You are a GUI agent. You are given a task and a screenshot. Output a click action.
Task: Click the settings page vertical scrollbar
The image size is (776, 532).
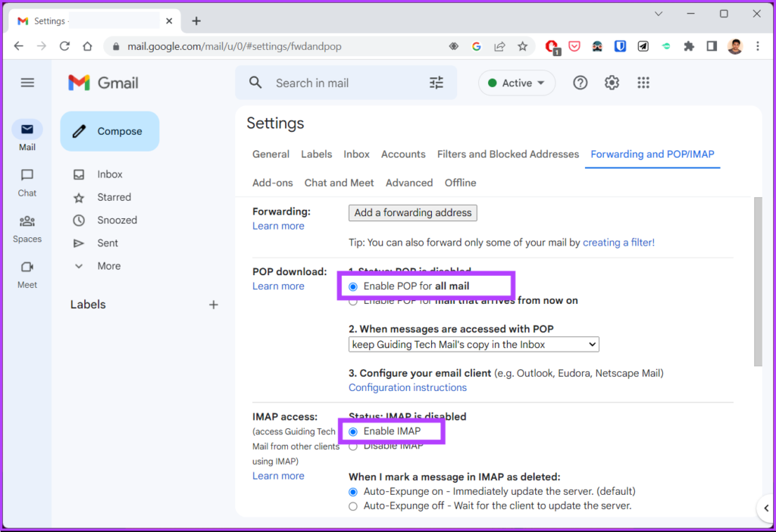[758, 281]
